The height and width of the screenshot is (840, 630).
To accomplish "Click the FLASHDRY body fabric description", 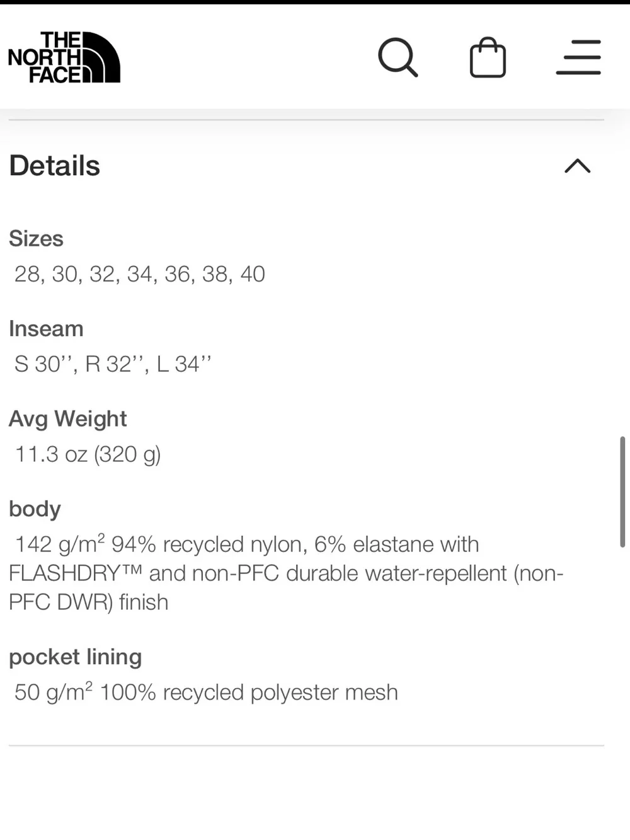I will click(x=286, y=573).
